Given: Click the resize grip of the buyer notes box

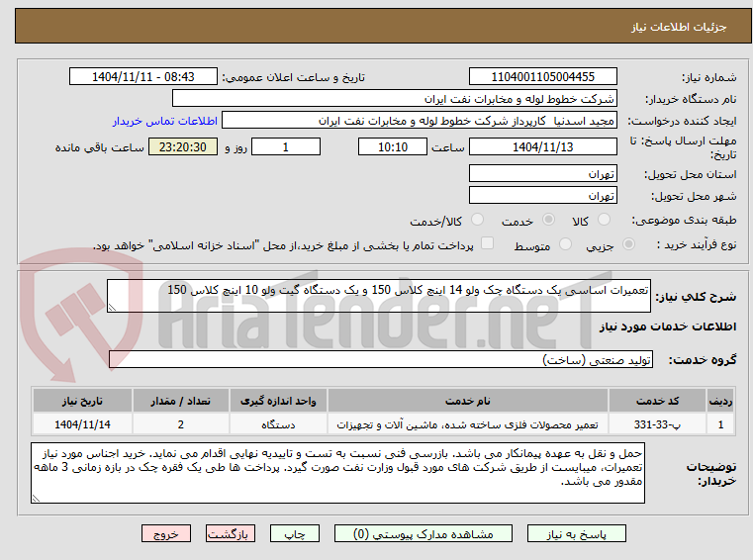Looking at the screenshot, I should click(x=36, y=499).
